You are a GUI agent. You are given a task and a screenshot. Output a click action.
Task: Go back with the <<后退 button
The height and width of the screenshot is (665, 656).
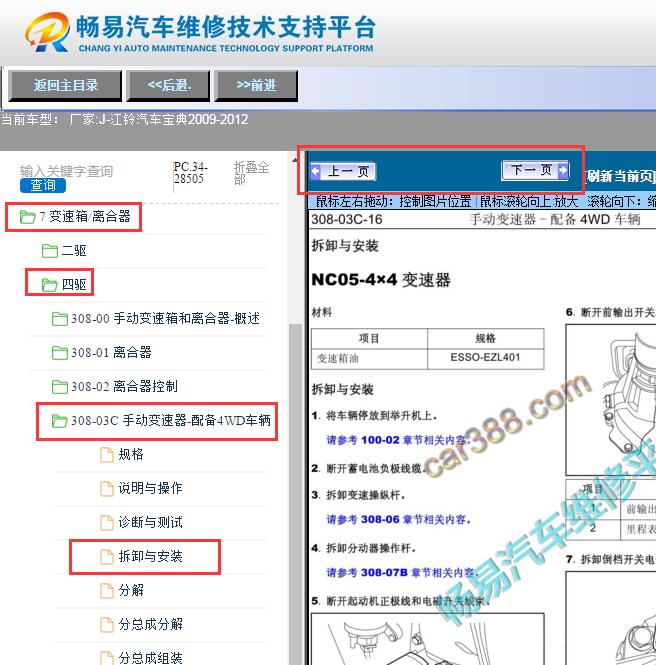click(169, 86)
